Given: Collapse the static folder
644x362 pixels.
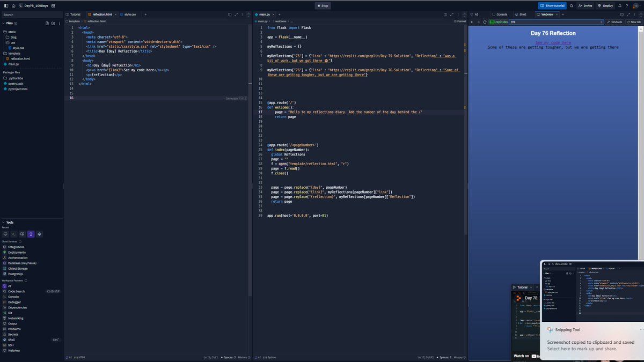Looking at the screenshot, I should [x=10, y=32].
